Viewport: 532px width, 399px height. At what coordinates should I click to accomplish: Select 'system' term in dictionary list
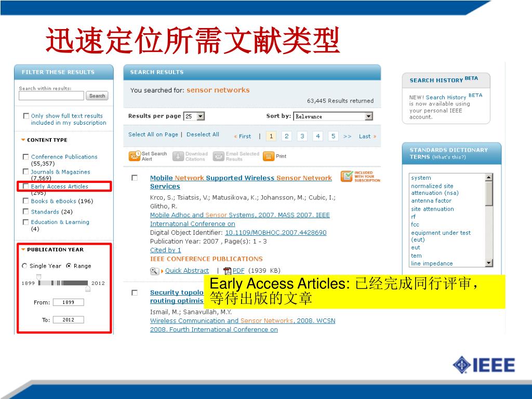[x=421, y=178]
